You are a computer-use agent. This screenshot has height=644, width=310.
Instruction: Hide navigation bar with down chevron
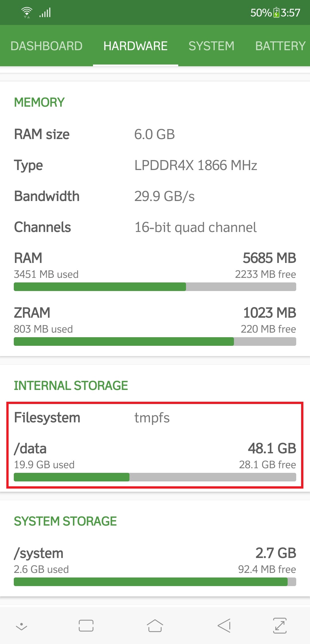(x=22, y=627)
